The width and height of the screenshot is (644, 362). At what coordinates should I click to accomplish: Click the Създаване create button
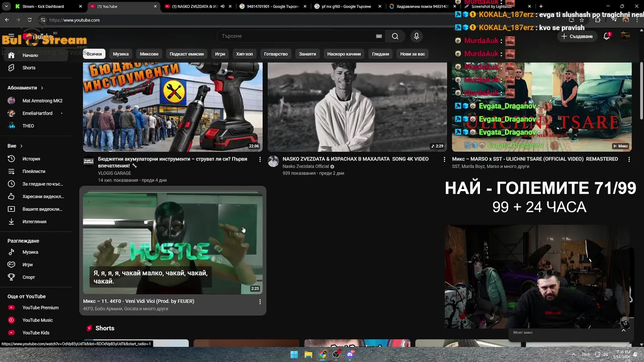[x=577, y=36]
